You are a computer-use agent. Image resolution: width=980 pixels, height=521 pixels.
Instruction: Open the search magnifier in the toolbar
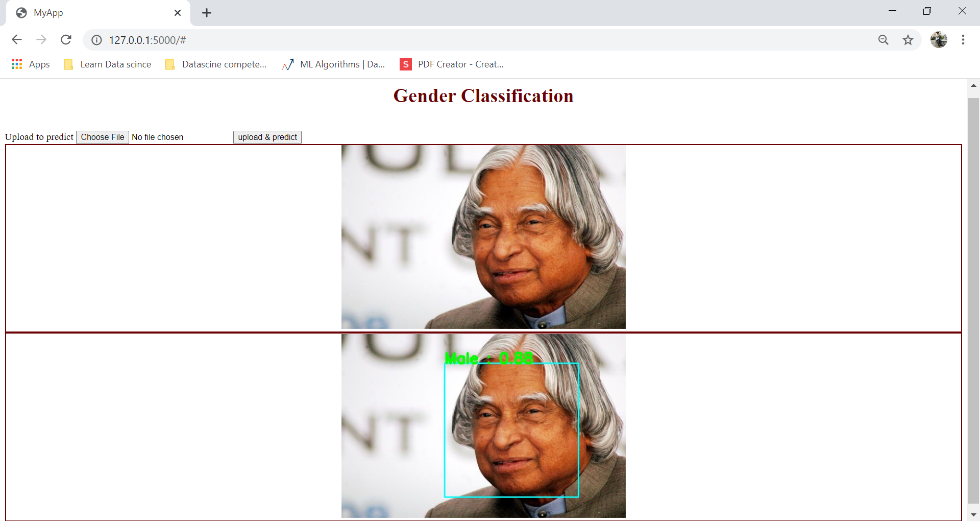[884, 40]
